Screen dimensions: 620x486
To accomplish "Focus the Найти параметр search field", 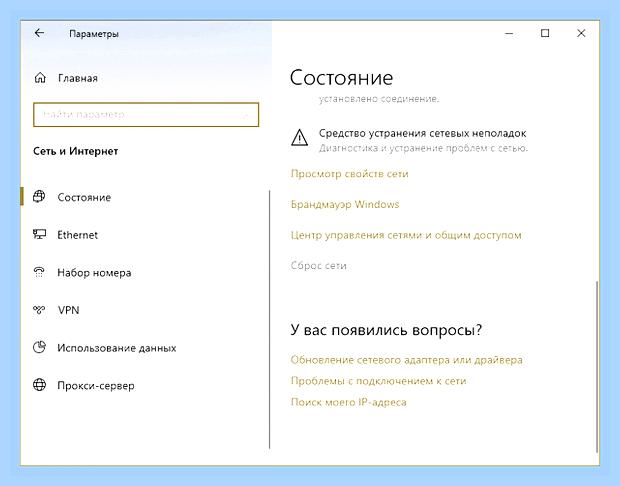I will [x=146, y=115].
